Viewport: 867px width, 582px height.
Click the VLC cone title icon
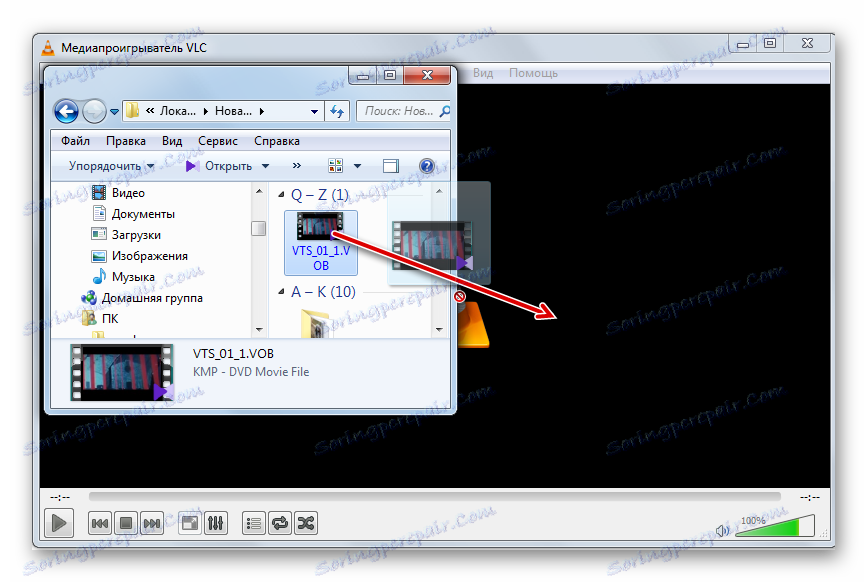click(x=49, y=48)
